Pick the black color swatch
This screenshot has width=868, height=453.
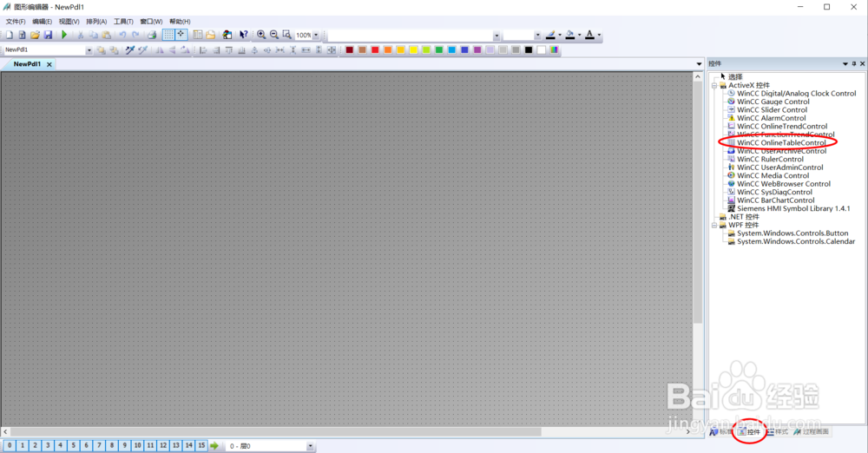[529, 49]
